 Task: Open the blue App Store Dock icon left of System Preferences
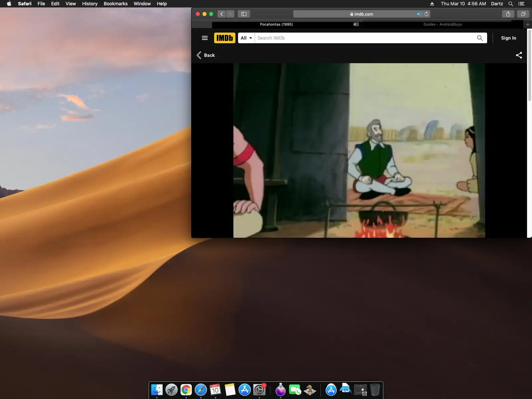[x=245, y=389]
